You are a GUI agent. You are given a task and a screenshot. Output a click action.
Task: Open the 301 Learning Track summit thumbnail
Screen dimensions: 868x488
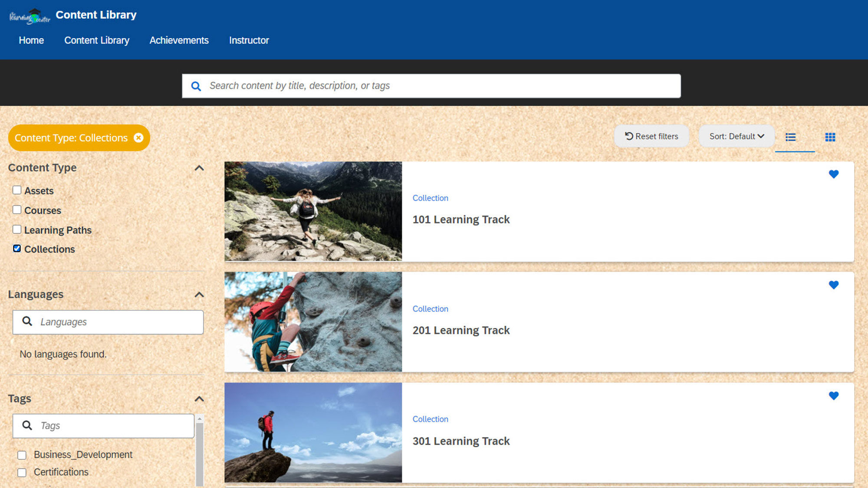[313, 432]
